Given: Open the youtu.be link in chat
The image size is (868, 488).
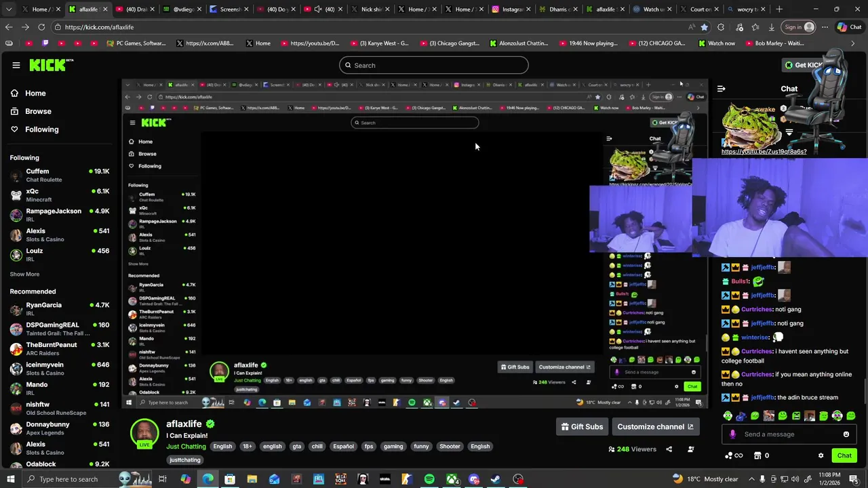Looking at the screenshot, I should (764, 152).
